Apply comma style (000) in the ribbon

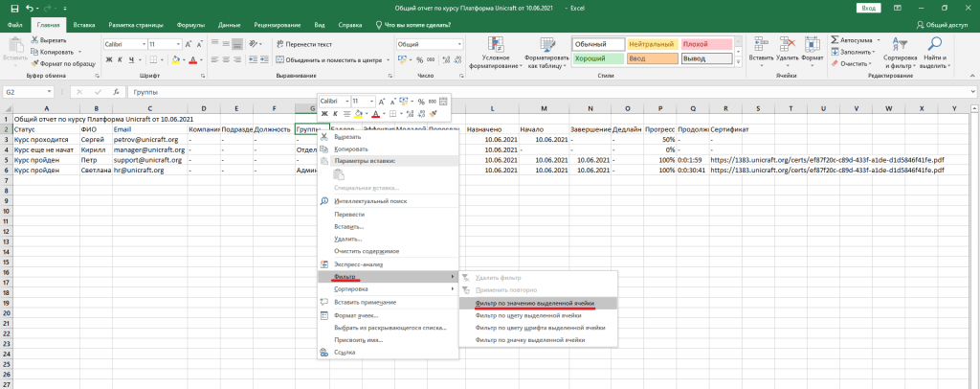click(x=430, y=60)
